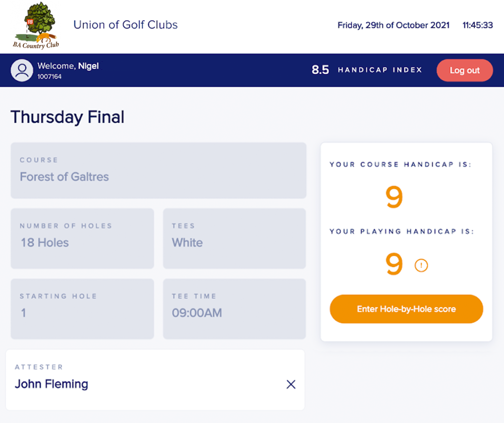Click the playing handicap info warning icon

(421, 265)
